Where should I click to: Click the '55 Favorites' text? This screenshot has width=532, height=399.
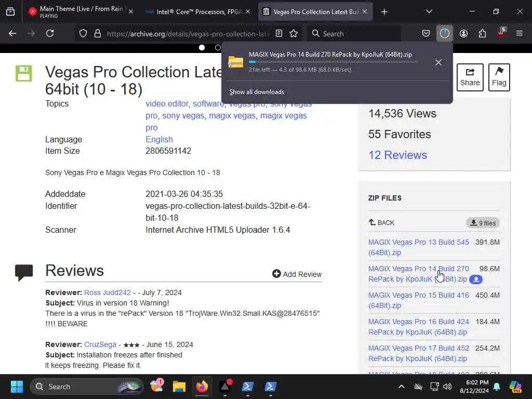(400, 135)
